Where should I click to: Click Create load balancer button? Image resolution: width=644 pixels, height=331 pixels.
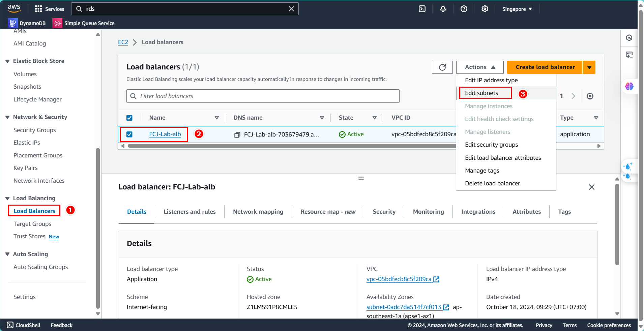click(x=545, y=67)
